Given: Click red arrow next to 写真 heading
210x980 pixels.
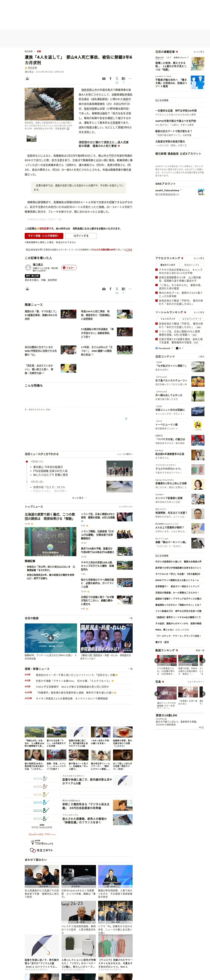Looking at the screenshot, I should point(162,682).
